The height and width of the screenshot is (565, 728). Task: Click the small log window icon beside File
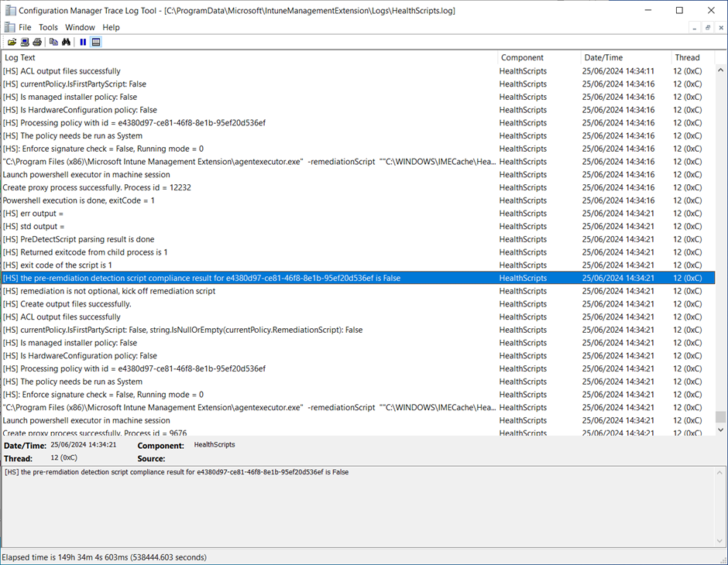point(11,27)
